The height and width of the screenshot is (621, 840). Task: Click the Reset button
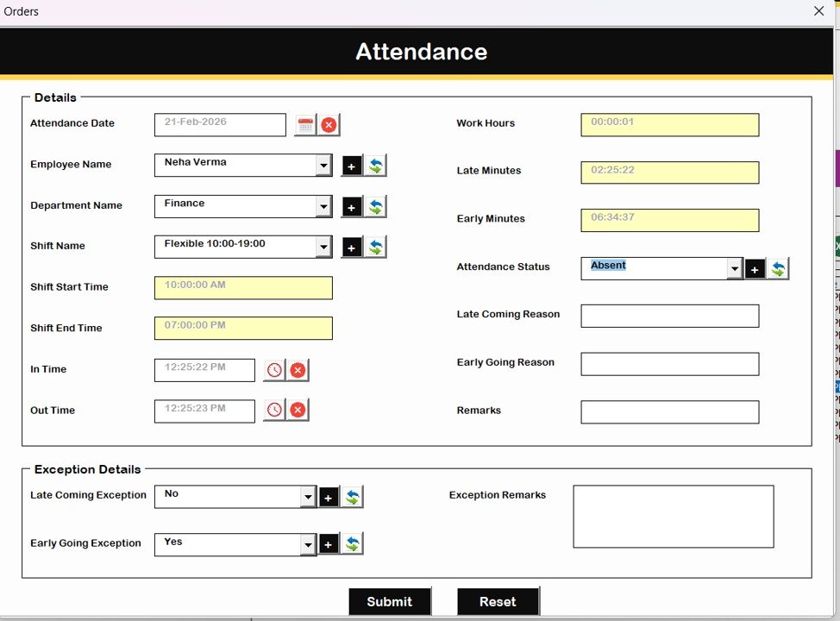coord(498,601)
